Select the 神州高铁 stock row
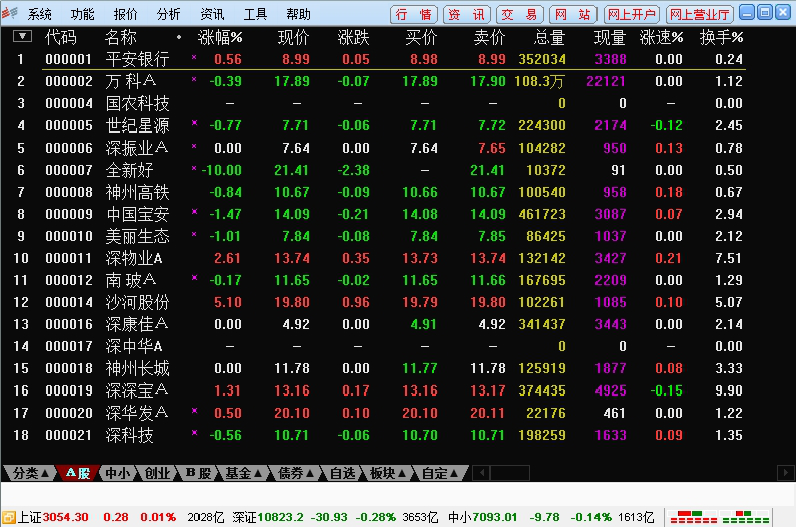796x527 pixels. tap(379, 192)
